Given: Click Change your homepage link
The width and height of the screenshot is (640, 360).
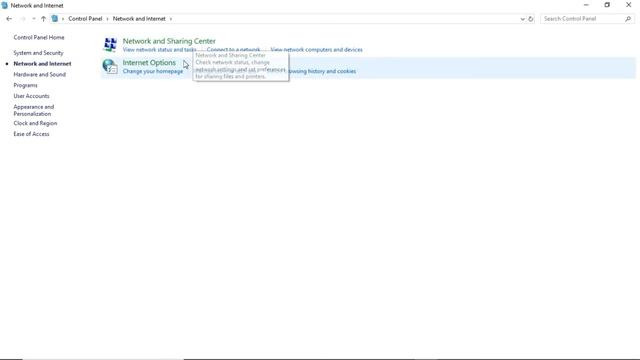Looking at the screenshot, I should tap(153, 71).
